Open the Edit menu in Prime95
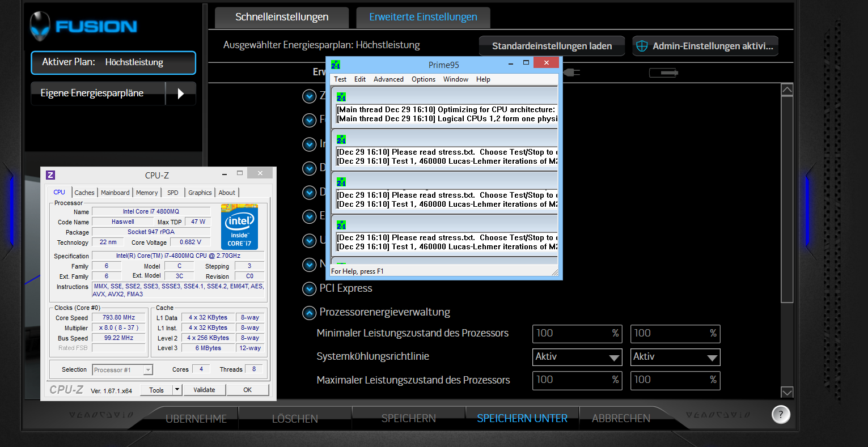The width and height of the screenshot is (868, 447). point(360,79)
